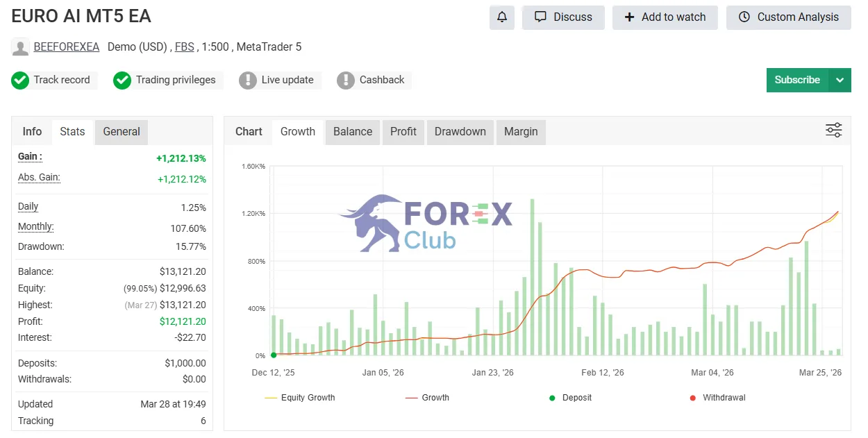868x438 pixels.
Task: Click the notification bell icon
Action: (x=501, y=17)
